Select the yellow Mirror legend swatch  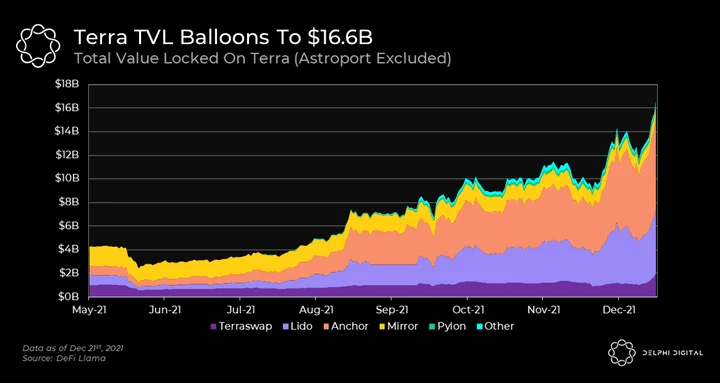[x=381, y=327]
